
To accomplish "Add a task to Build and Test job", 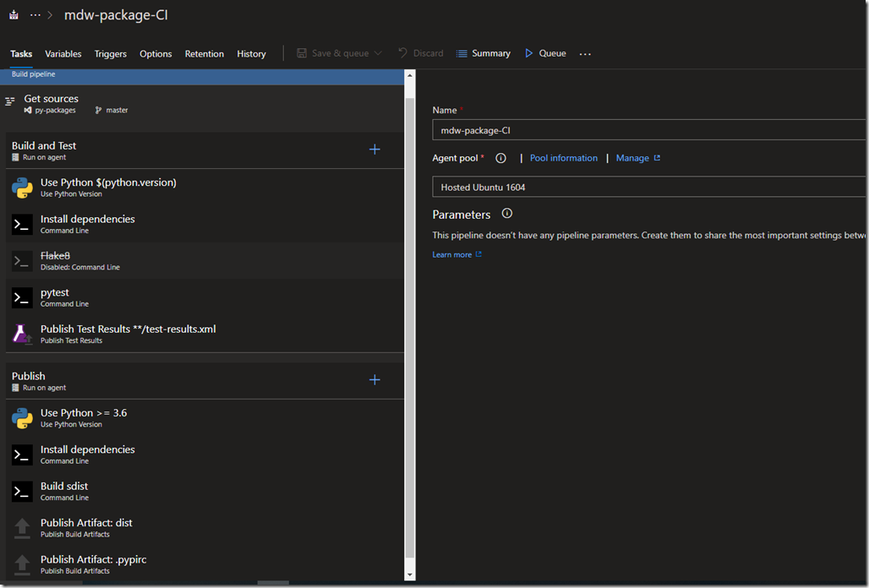I will (x=374, y=150).
